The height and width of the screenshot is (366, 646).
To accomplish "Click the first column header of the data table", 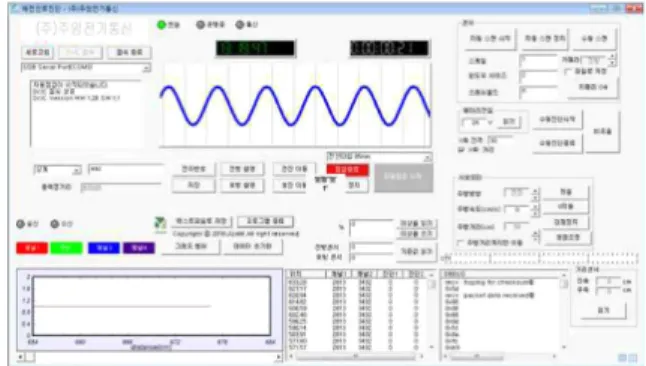I will [x=307, y=274].
